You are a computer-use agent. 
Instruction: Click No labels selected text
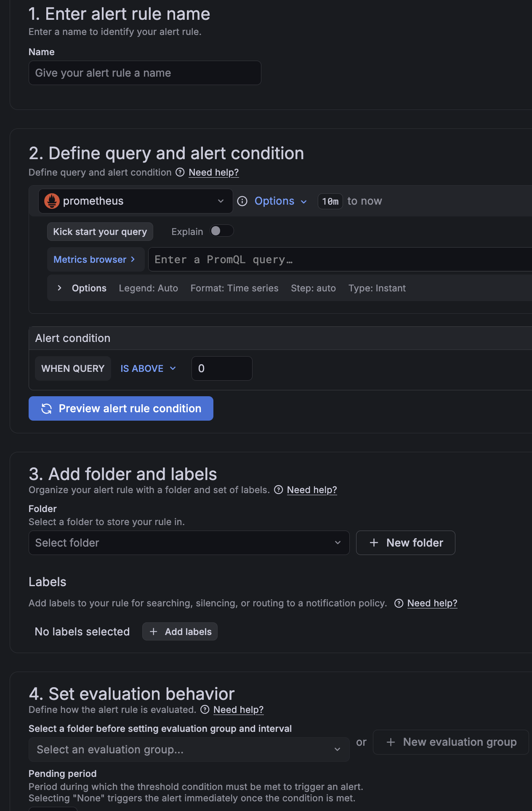[x=82, y=632]
